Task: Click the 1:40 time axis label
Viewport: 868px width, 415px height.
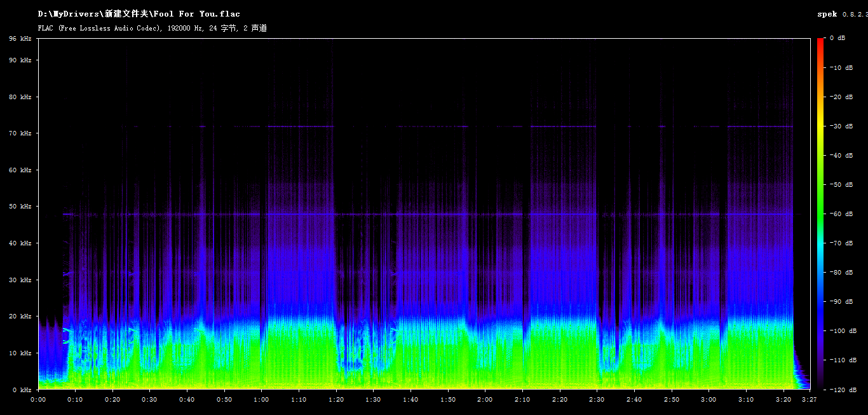Action: 410,400
